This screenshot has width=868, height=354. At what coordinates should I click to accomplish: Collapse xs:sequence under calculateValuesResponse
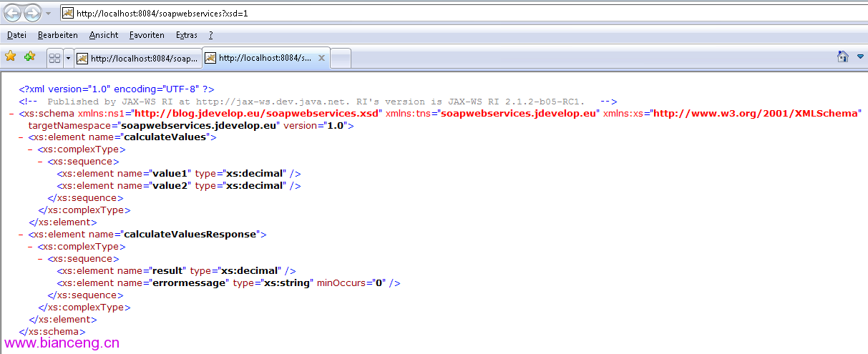click(41, 258)
